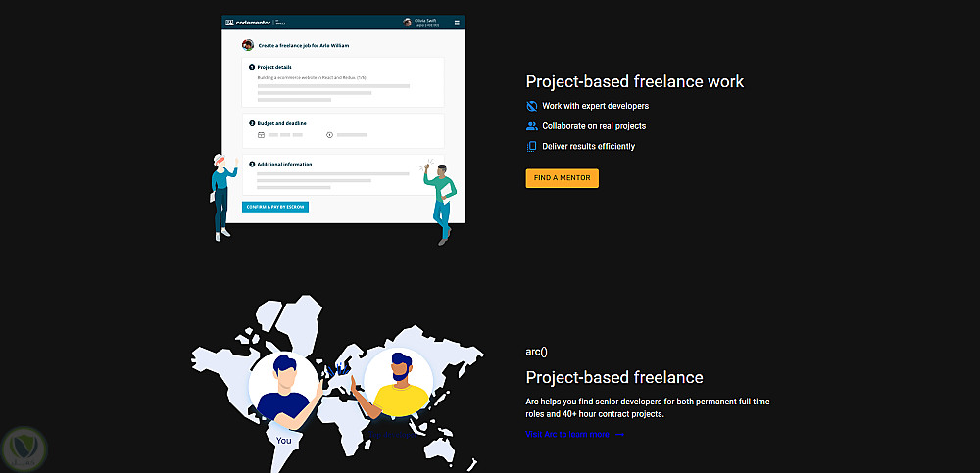Click the expert developers icon
The height and width of the screenshot is (473, 980).
pyautogui.click(x=532, y=106)
